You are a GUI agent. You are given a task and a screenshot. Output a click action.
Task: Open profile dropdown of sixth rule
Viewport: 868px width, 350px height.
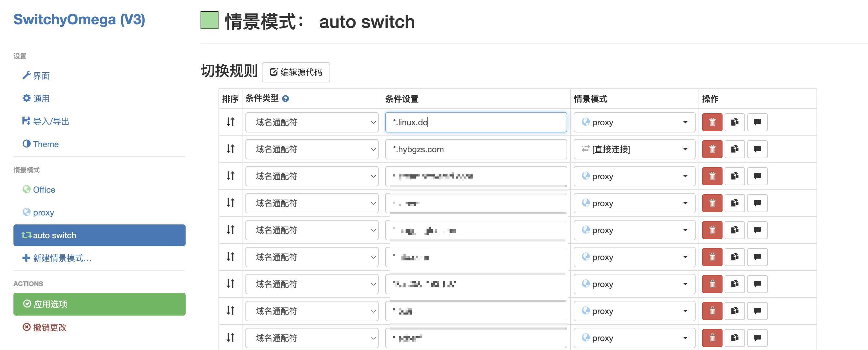pos(634,257)
